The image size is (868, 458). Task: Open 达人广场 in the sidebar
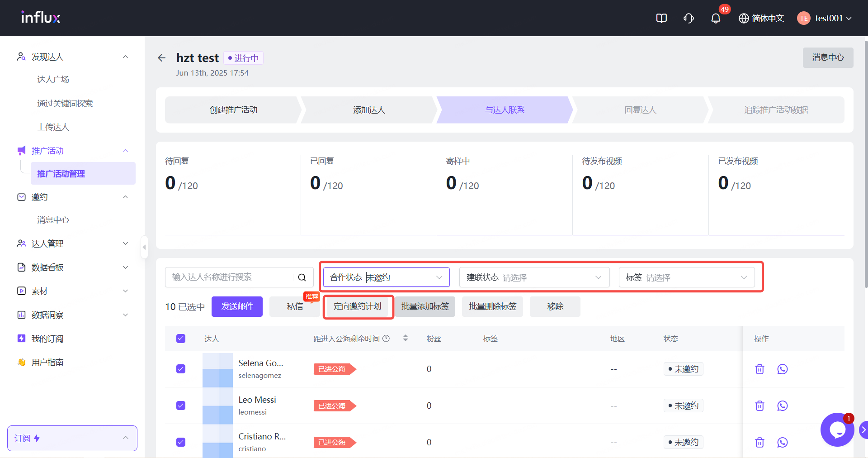[x=53, y=80]
